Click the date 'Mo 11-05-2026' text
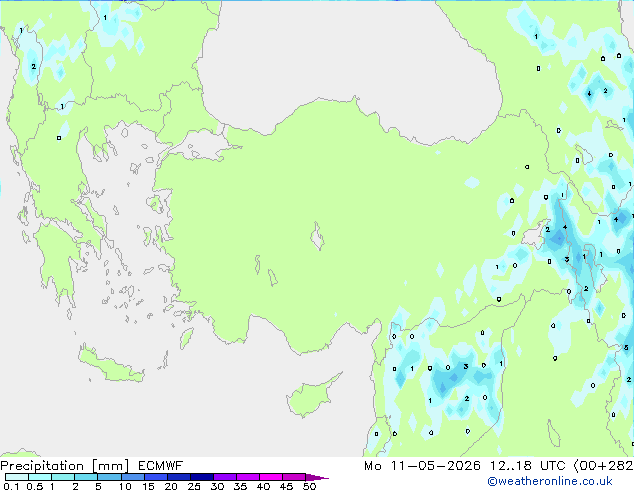The image size is (634, 490). (422, 466)
